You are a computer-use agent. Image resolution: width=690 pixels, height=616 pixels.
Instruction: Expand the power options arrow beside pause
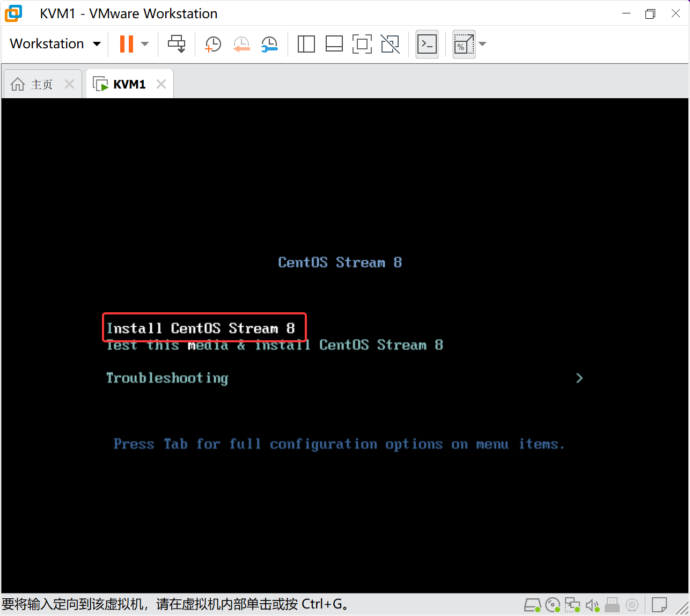tap(145, 44)
